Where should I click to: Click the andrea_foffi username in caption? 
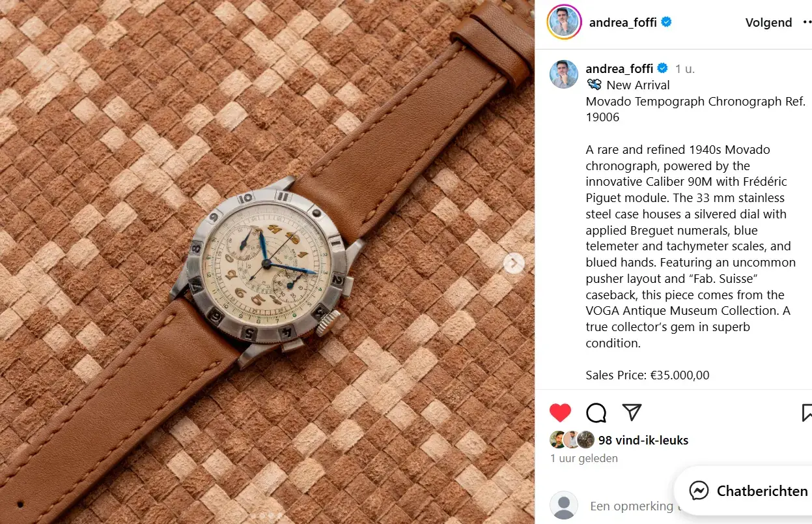pyautogui.click(x=621, y=68)
